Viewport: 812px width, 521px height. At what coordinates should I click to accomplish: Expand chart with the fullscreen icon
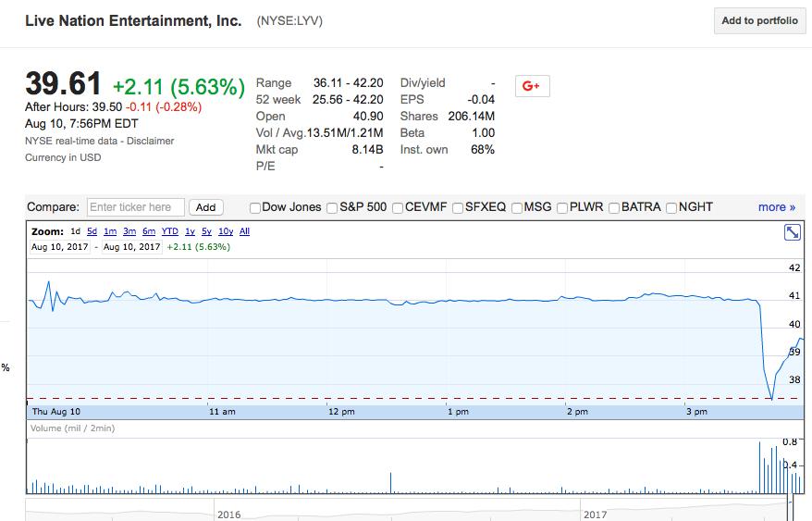[793, 232]
